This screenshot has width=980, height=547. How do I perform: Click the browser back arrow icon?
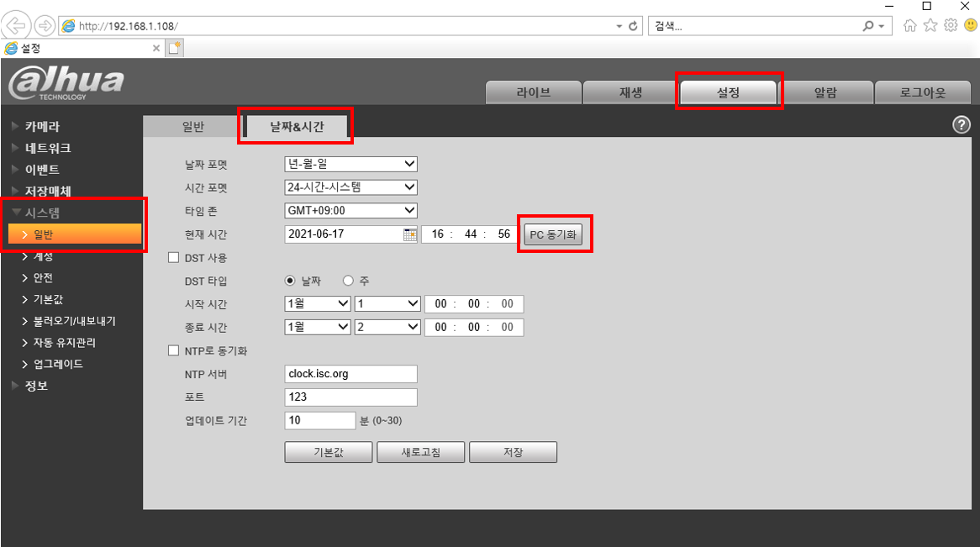pos(16,26)
